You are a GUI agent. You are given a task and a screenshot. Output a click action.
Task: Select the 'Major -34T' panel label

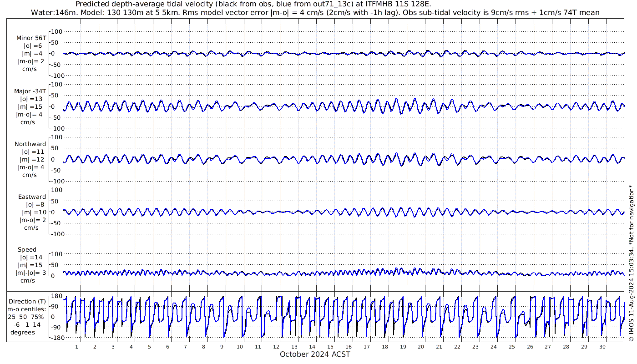click(x=30, y=91)
